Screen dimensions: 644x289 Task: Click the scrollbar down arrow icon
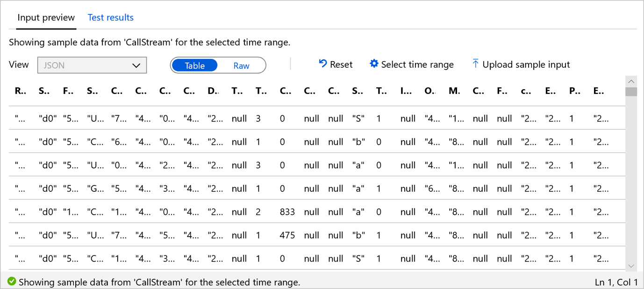(631, 265)
